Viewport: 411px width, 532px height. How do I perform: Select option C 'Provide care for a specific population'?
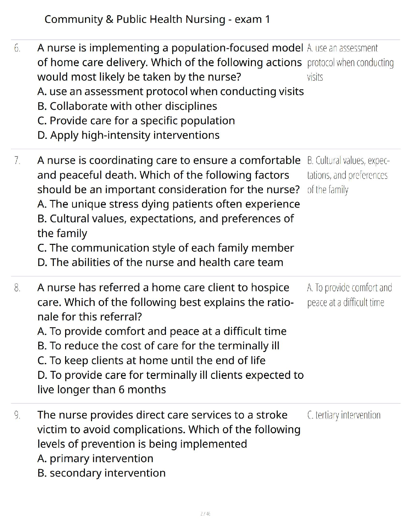click(136, 121)
